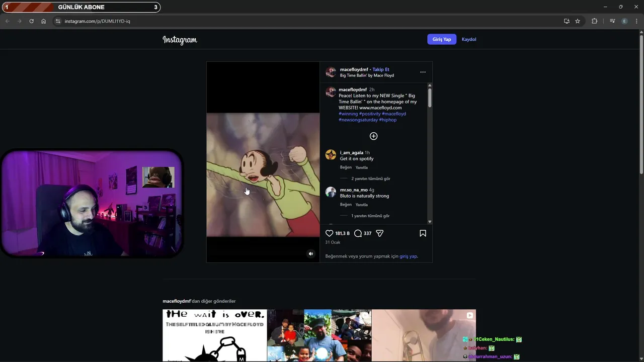Click the comments scrollbar up arrow
Screen dimensions: 644x362
pyautogui.click(x=430, y=85)
